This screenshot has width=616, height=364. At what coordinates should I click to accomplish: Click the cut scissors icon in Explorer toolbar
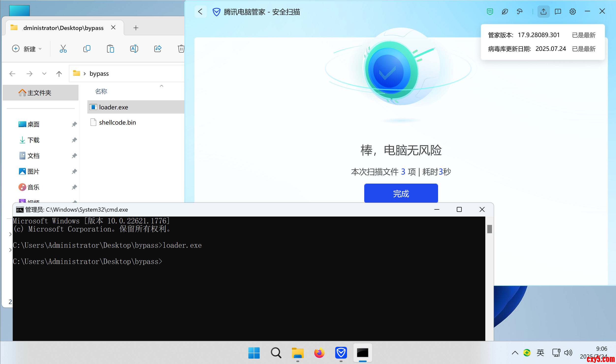click(x=63, y=49)
